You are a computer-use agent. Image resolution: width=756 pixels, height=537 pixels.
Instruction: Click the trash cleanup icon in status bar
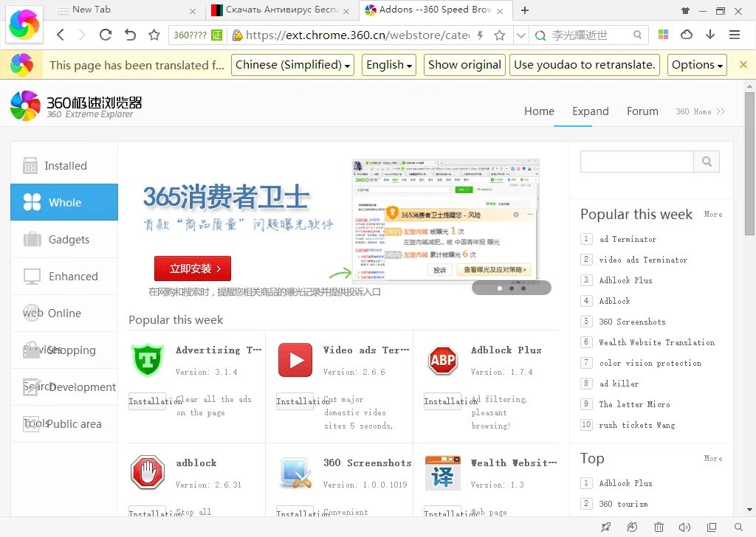coord(659,527)
